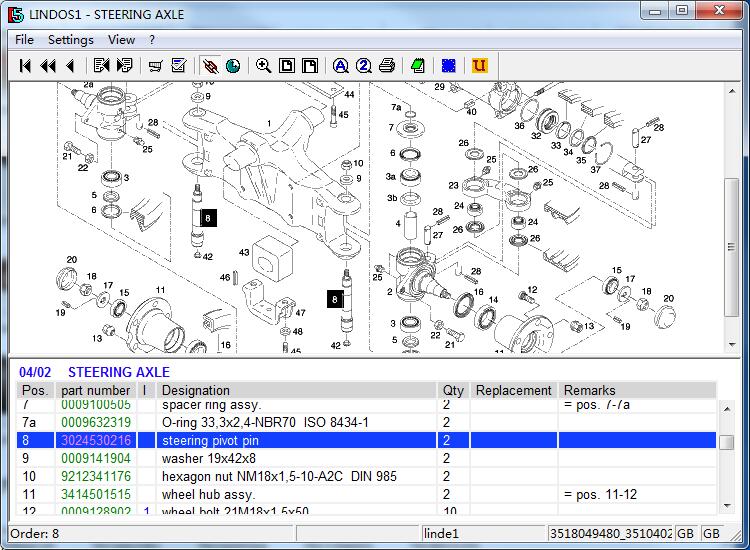Click the Replacement column header
Viewport: 750px width, 550px height.
(514, 390)
